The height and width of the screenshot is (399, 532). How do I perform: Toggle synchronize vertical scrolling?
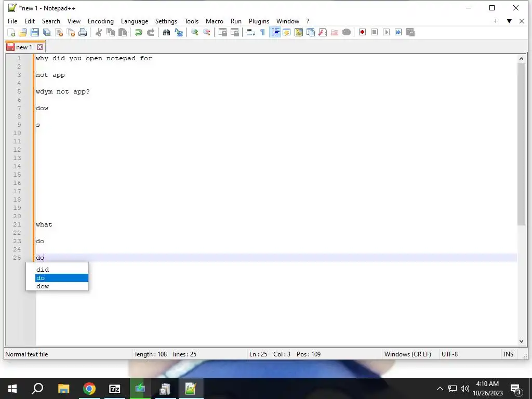(x=222, y=32)
